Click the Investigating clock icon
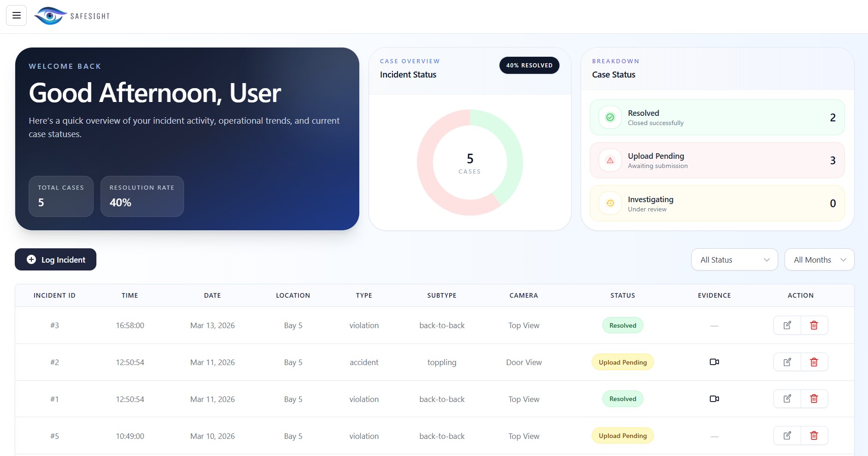 pos(610,203)
